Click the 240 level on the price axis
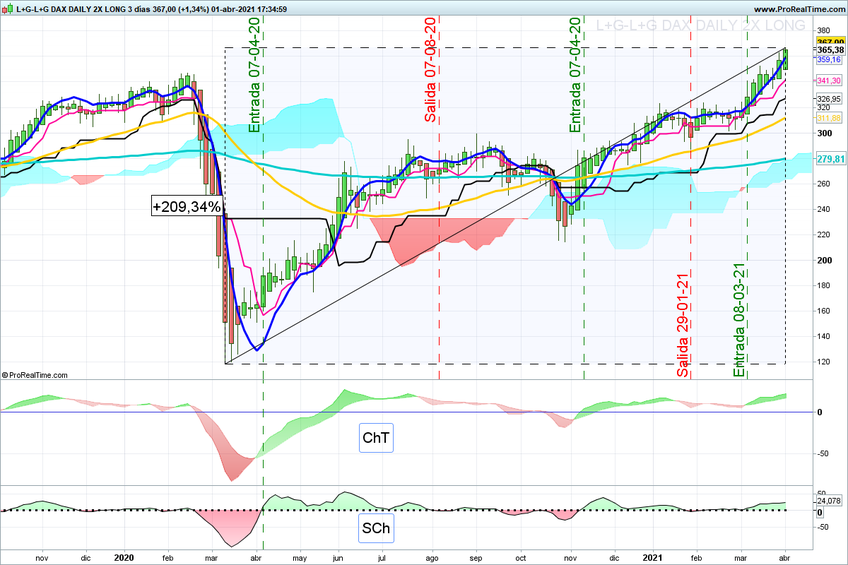 [x=824, y=209]
